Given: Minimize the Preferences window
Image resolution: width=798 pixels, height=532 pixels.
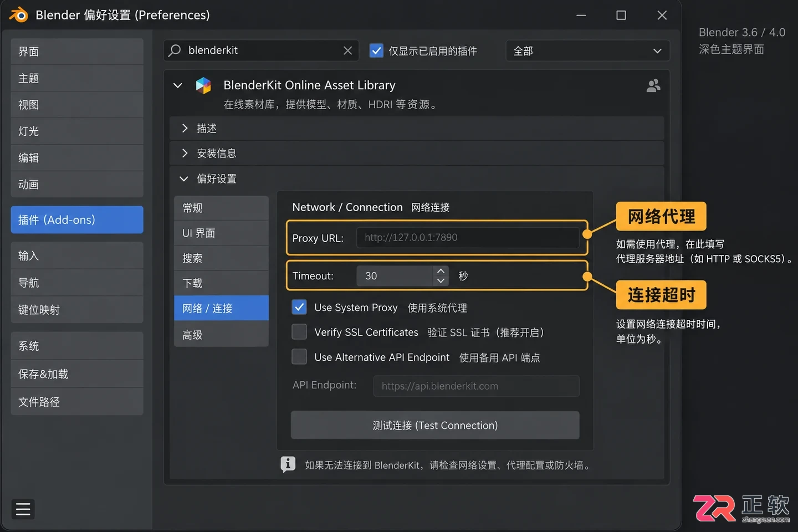Looking at the screenshot, I should coord(581,15).
